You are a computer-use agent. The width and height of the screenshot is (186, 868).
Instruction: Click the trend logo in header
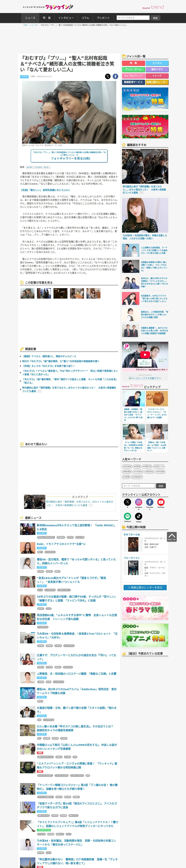(x=153, y=7)
